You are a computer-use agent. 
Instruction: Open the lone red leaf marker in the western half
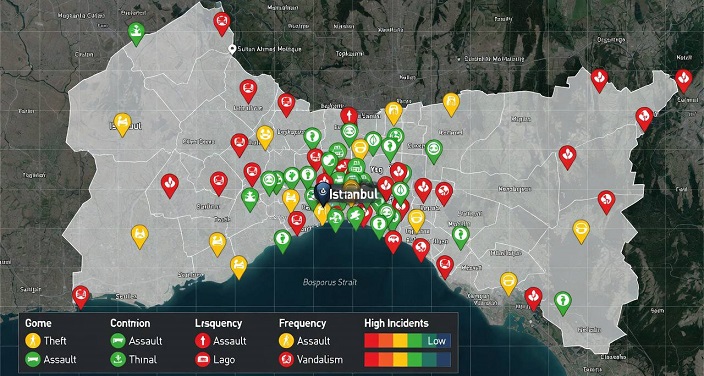point(170,185)
